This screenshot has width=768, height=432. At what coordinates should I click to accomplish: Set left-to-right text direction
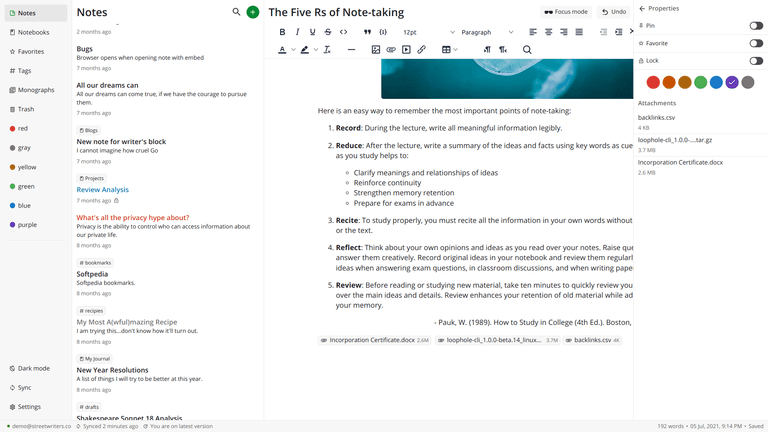[x=487, y=49]
